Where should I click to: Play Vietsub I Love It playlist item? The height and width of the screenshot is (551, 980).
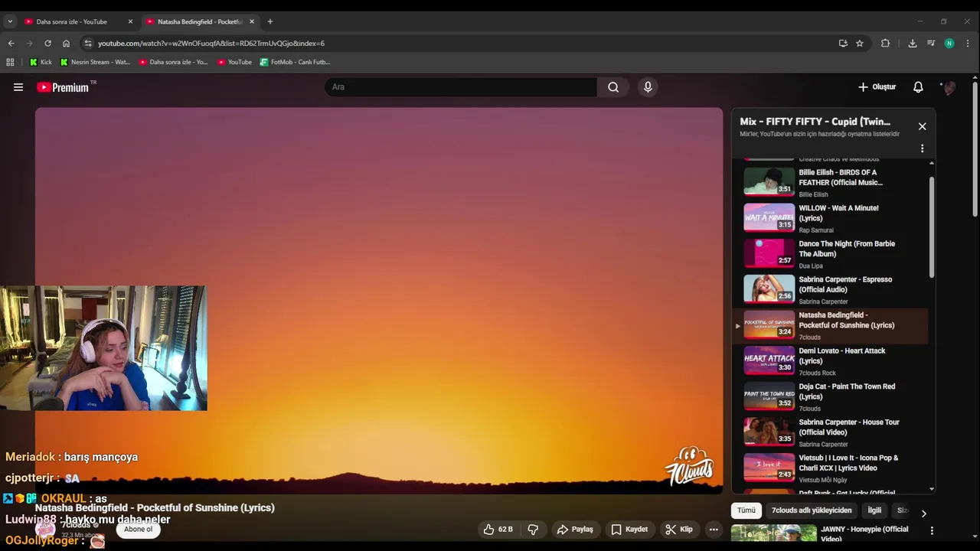[x=831, y=468]
